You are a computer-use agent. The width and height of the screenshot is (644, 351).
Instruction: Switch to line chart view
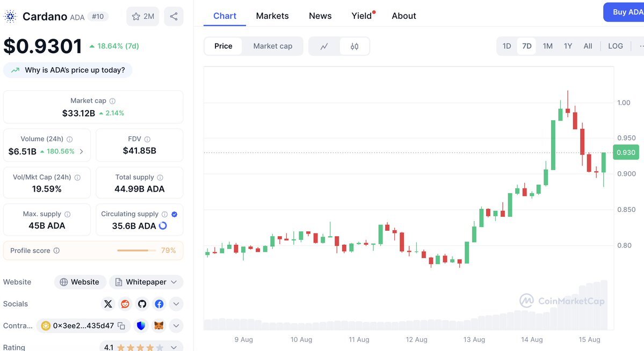324,46
